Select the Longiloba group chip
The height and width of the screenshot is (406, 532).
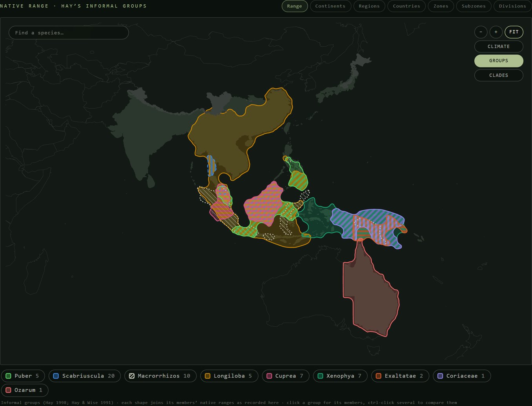[x=229, y=376]
